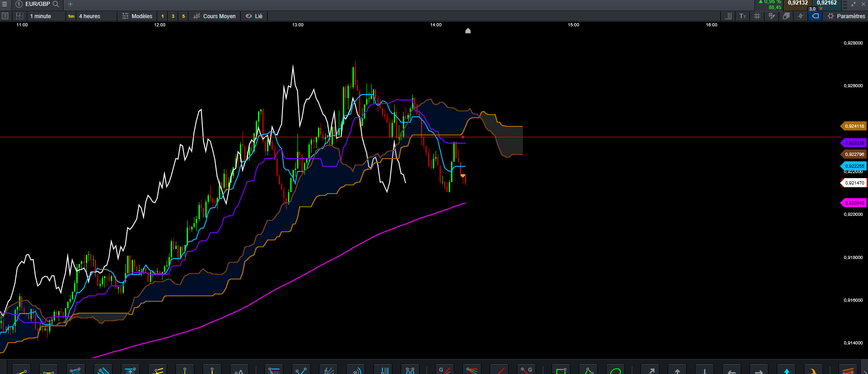
Task: Toggle the text size tool icon
Action: click(x=743, y=16)
